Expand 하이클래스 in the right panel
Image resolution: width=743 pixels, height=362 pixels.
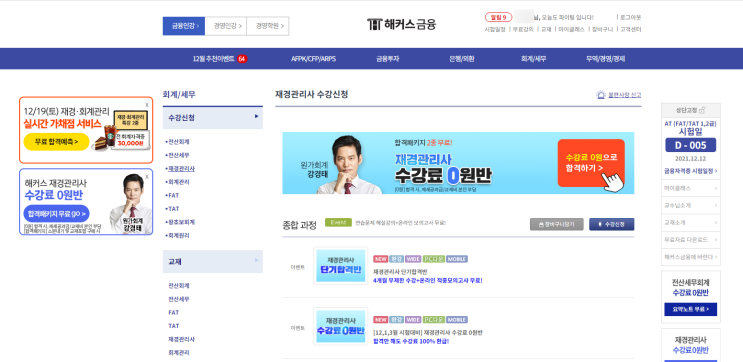pyautogui.click(x=690, y=188)
